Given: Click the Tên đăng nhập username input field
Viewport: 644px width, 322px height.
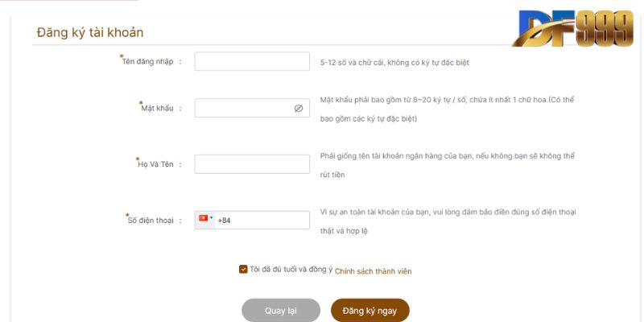Looking at the screenshot, I should 252,61.
